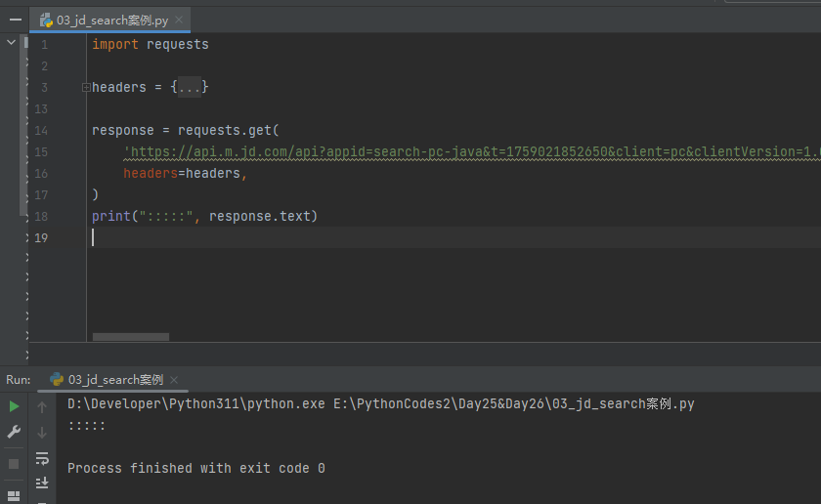This screenshot has height=504, width=821.
Task: Close the 03_jd_search案例.py editor tab
Action: pos(179,20)
